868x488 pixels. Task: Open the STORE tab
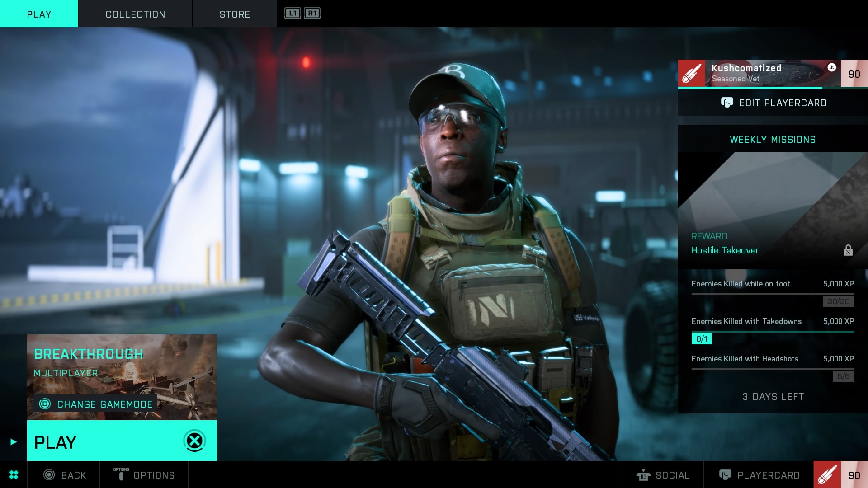(x=235, y=14)
